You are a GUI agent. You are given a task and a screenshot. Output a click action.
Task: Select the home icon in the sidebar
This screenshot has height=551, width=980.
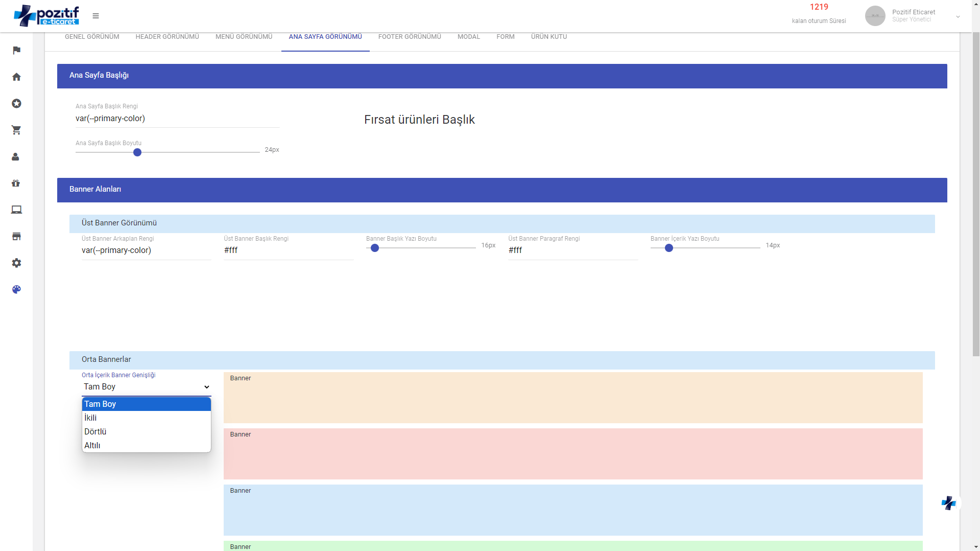click(16, 77)
